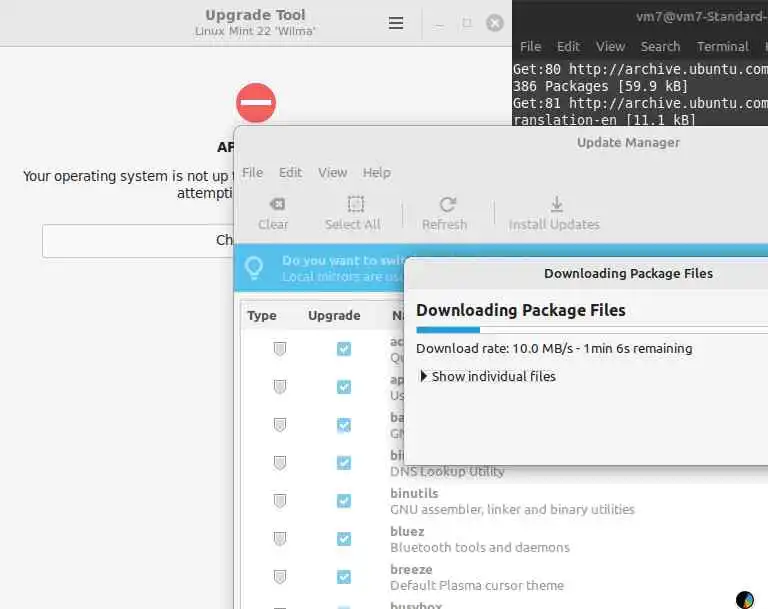This screenshot has height=609, width=768.
Task: Click the Select All toolbar icon
Action: pyautogui.click(x=356, y=204)
